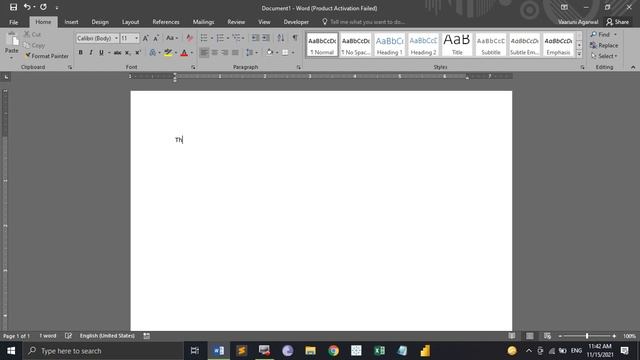Screen dimensions: 640x360
Task: Click Tell me what you want to do box
Action: coord(367,22)
